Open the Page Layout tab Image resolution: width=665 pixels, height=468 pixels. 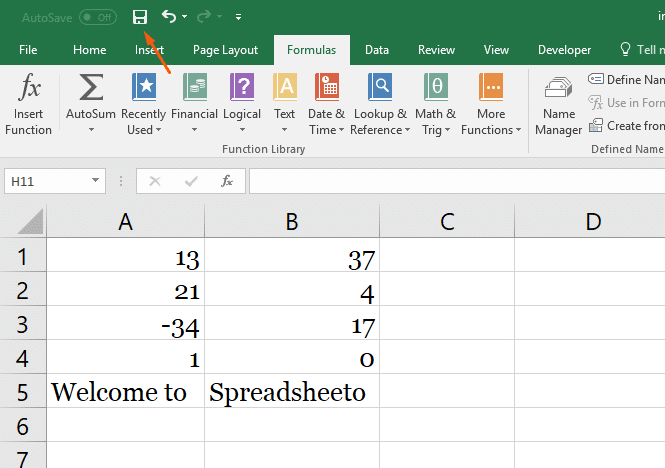pos(225,50)
